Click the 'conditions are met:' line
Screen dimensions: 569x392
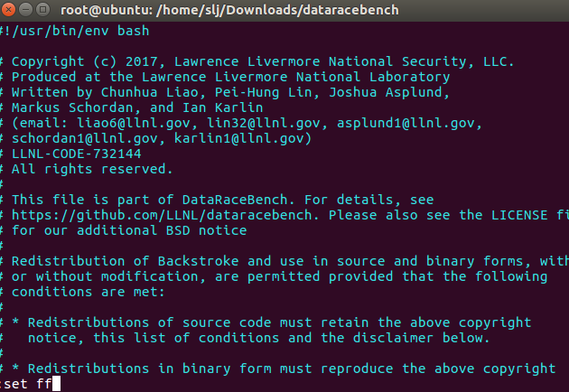click(x=83, y=292)
